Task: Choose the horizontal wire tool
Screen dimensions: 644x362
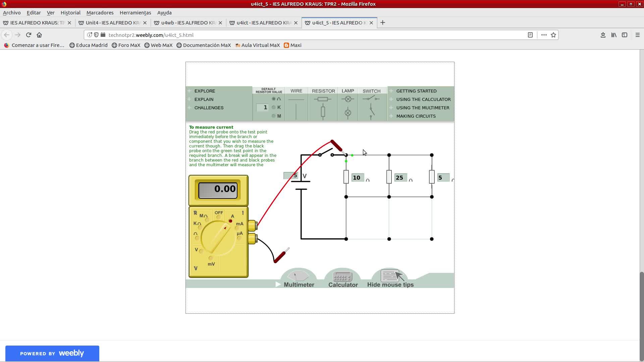Action: (x=296, y=100)
